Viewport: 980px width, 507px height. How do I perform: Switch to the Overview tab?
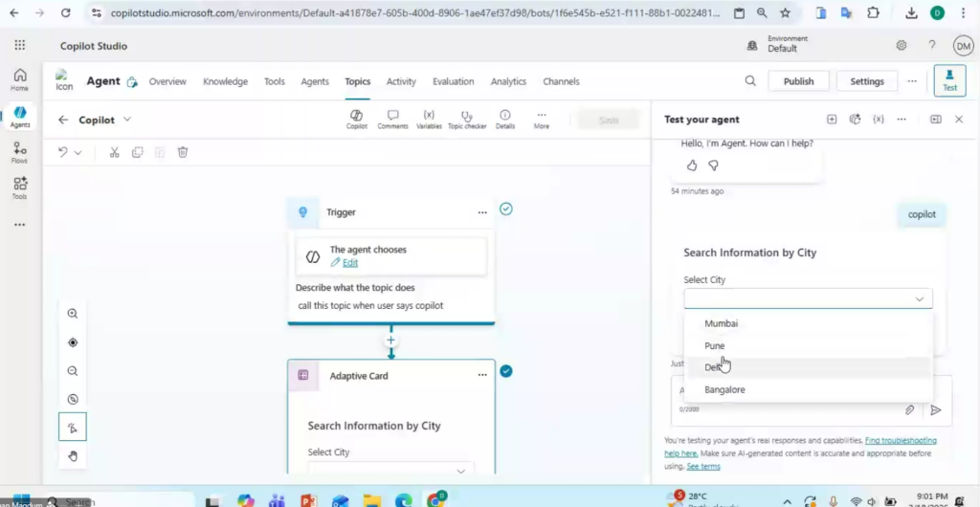(x=167, y=81)
